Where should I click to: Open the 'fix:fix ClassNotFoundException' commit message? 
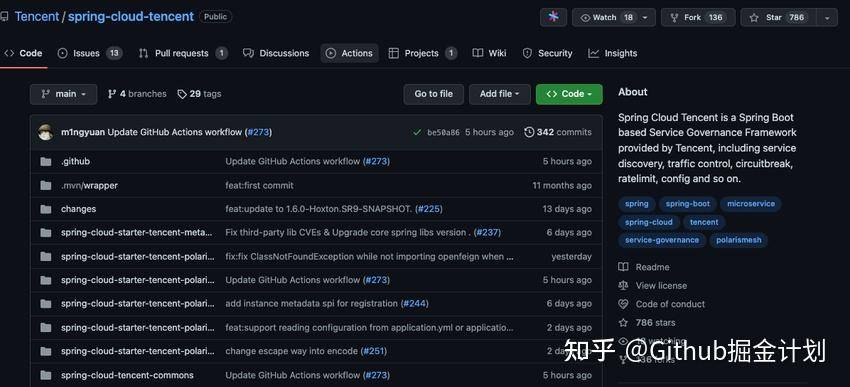370,256
